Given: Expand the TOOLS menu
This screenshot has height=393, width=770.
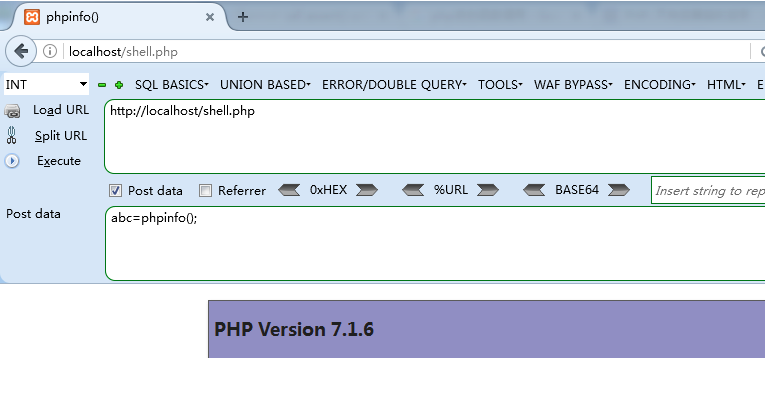Looking at the screenshot, I should (x=500, y=85).
